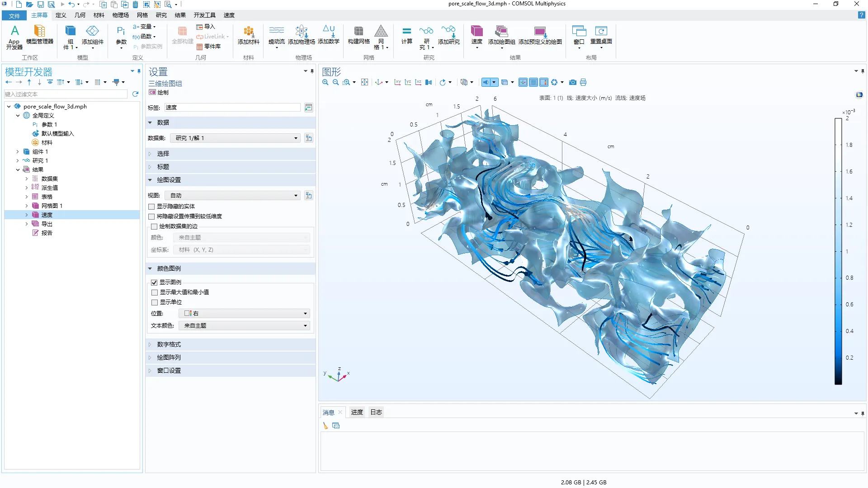
Task: Enable the show hidden entities checkbox
Action: (152, 206)
